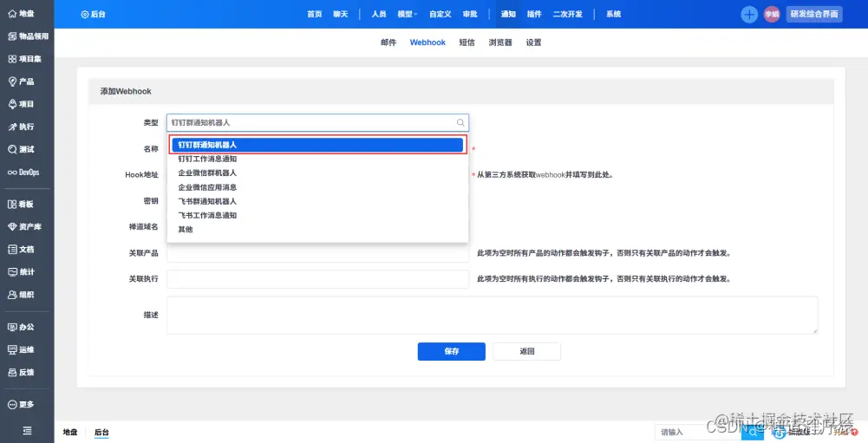Screen dimensions: 868x443
Task: Open the 统计 module
Action: pos(21,272)
